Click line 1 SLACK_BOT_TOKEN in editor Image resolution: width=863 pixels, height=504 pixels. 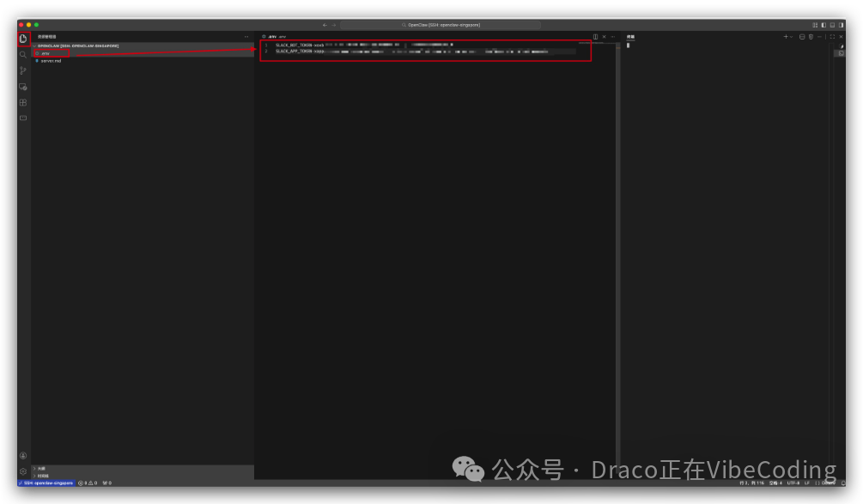coord(363,46)
